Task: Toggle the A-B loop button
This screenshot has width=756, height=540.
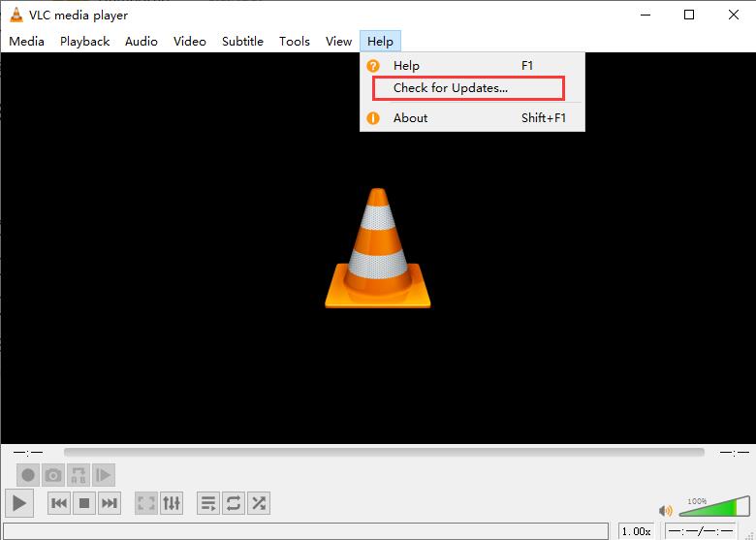Action: [79, 475]
